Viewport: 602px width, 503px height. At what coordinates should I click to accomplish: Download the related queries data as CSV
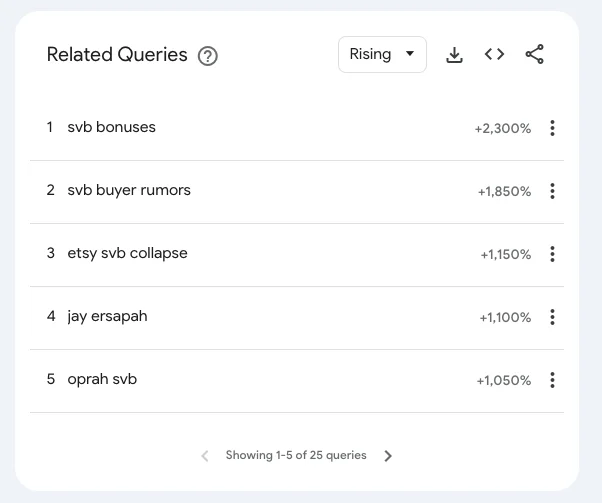coord(454,55)
